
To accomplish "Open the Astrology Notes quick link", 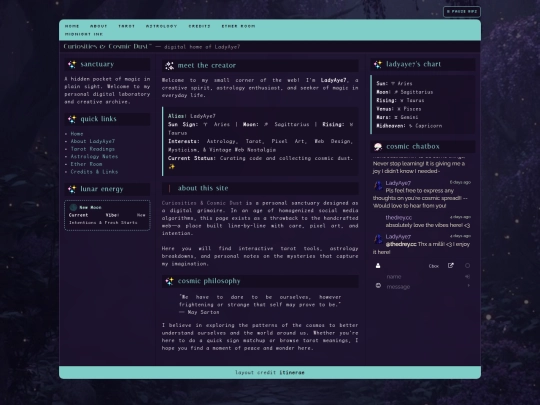I will [94, 156].
